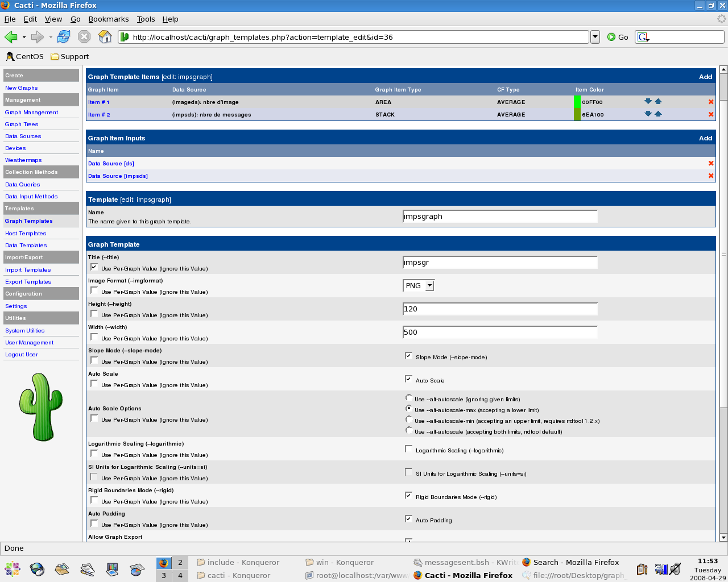Click the Width field showing 500
This screenshot has width=728, height=582.
500,332
